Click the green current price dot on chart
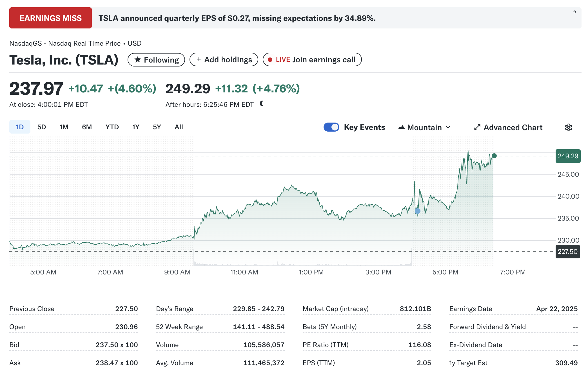Screen dimensions: 588x377 pos(494,156)
